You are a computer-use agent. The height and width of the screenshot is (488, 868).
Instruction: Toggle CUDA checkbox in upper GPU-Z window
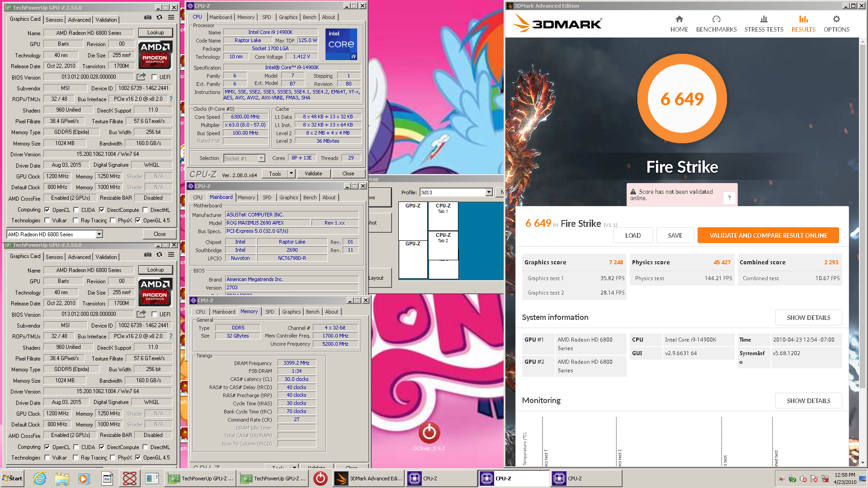(76, 210)
